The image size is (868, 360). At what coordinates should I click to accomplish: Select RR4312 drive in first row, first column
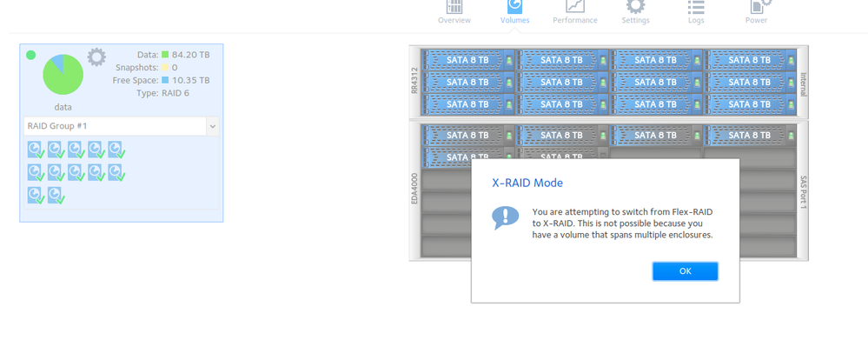pos(467,60)
